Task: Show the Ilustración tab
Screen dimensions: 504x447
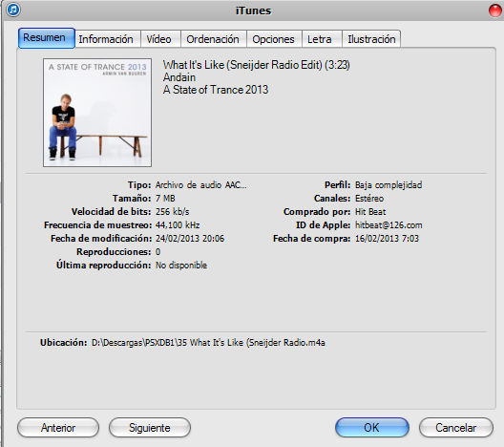Action: coord(371,39)
